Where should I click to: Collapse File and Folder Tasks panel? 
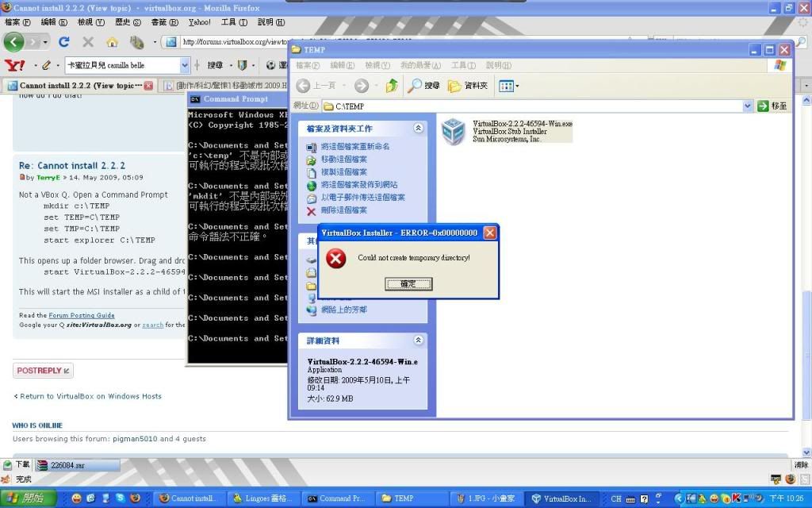point(418,129)
